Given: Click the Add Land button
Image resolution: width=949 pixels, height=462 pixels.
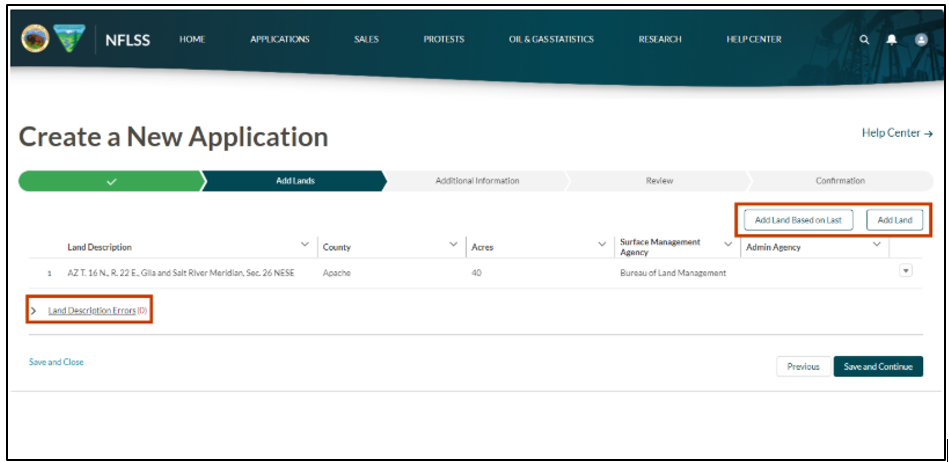Looking at the screenshot, I should [x=895, y=220].
